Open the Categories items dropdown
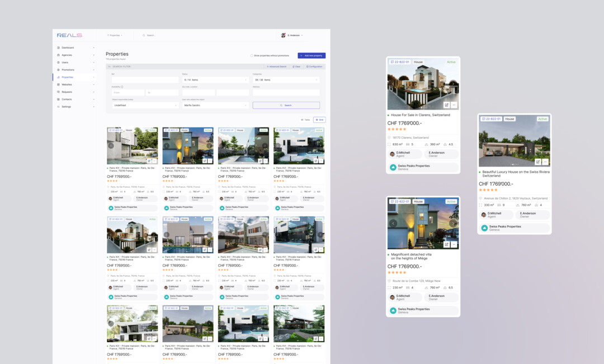Viewport: 604px width, 364px height. 286,80
